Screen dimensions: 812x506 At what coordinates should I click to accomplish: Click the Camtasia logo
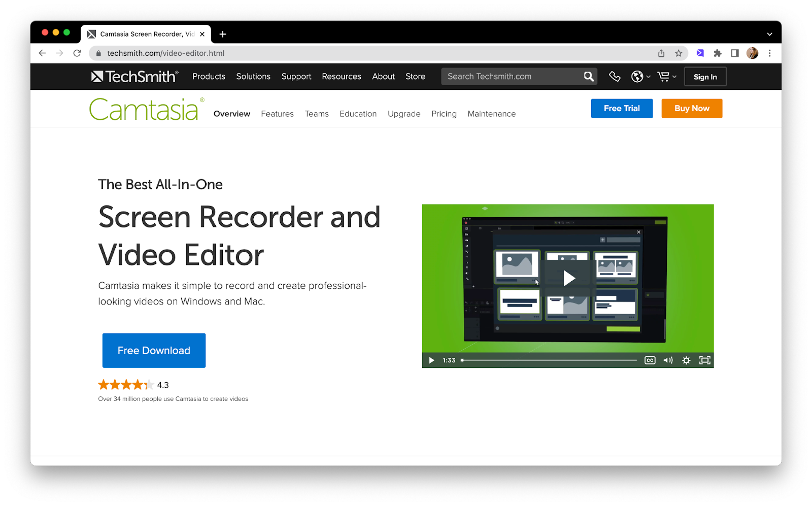(x=147, y=109)
